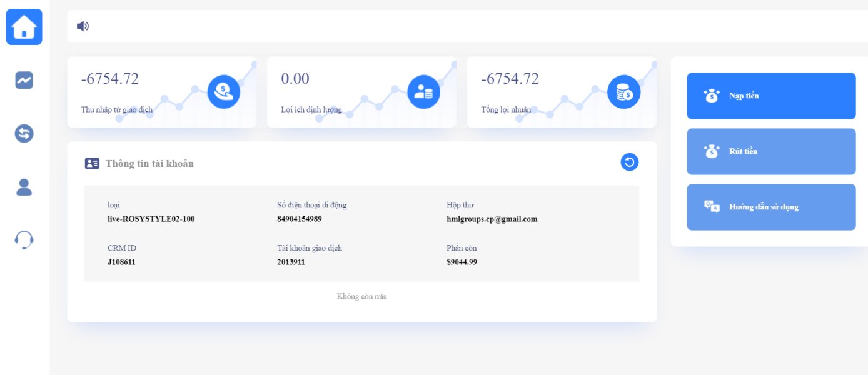The width and height of the screenshot is (868, 375).
Task: Click the money bag icon on Rút tiền
Action: point(712,152)
